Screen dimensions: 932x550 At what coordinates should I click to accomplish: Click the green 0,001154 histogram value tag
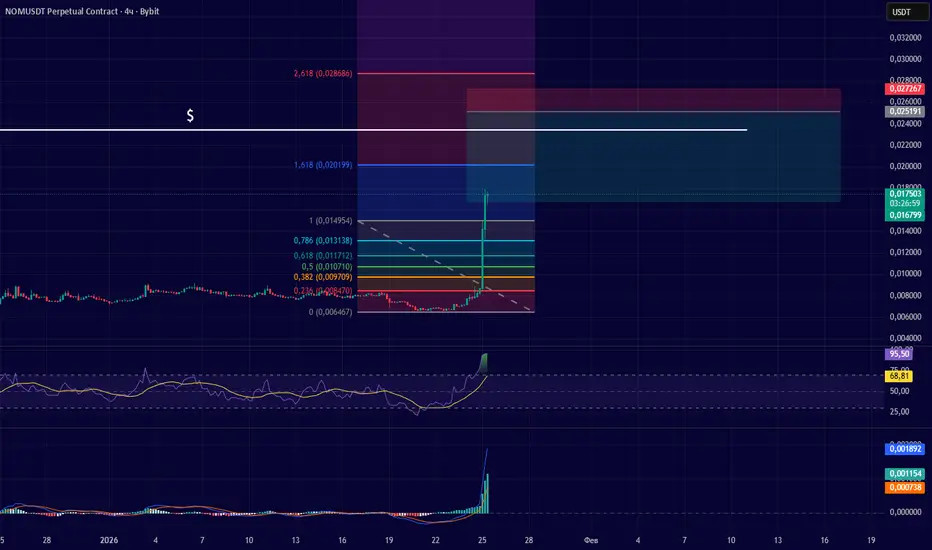905,474
